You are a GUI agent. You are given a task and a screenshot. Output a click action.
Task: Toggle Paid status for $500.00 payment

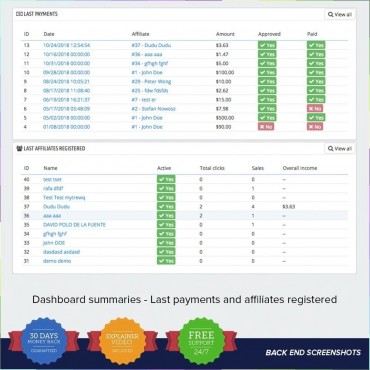coord(316,118)
